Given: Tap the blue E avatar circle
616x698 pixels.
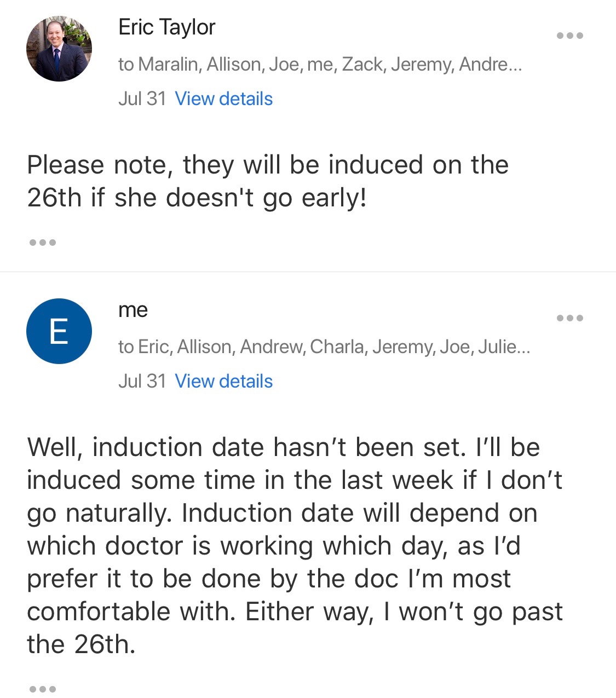Looking at the screenshot, I should tap(59, 331).
